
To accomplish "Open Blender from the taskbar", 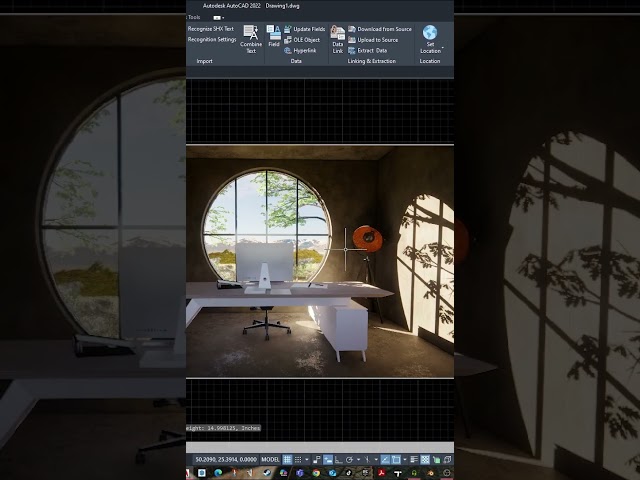I will click(x=430, y=473).
